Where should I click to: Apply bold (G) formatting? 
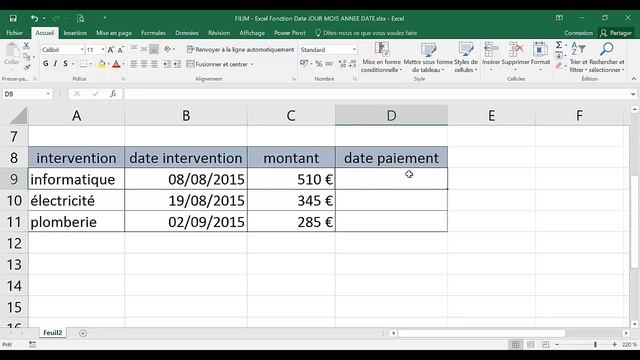point(45,64)
